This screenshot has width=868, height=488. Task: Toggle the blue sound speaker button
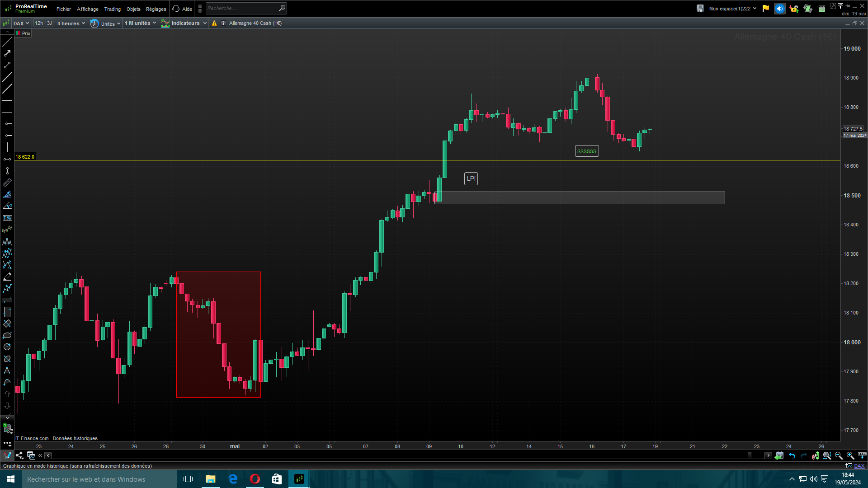pyautogui.click(x=779, y=9)
